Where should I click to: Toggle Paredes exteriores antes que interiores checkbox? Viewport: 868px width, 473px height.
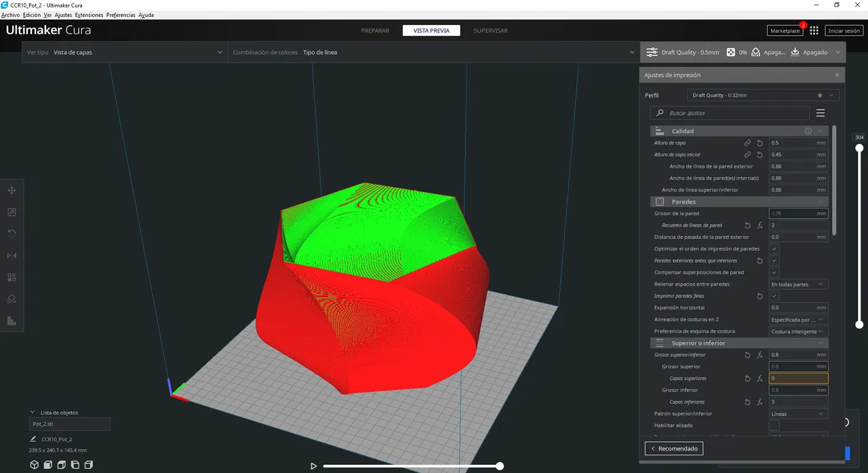(x=774, y=261)
